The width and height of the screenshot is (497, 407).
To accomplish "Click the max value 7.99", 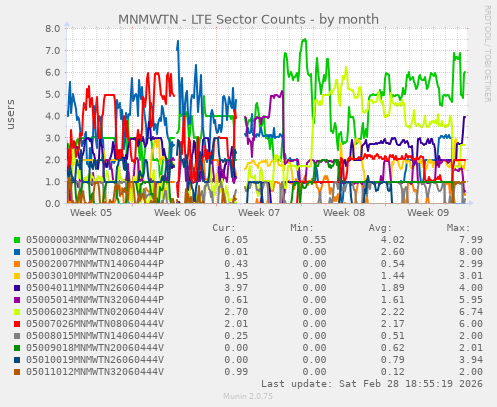I will [471, 240].
